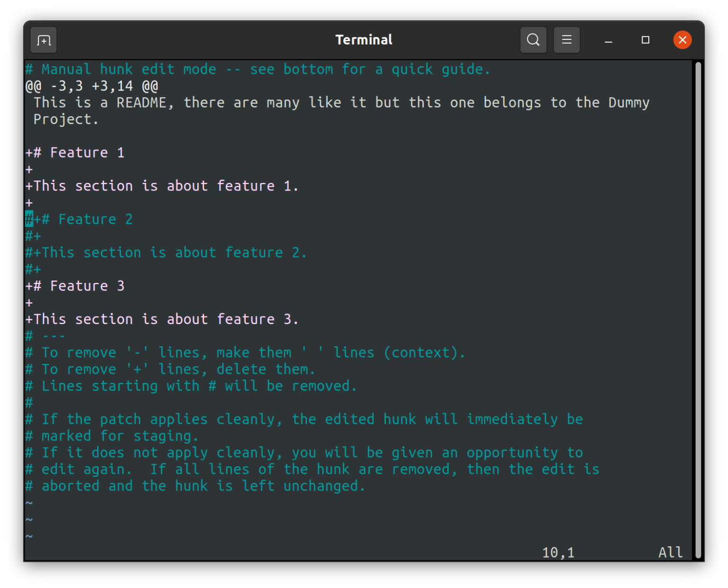Open the hamburger menu icon
Screen dimensions: 728x588
(x=567, y=40)
